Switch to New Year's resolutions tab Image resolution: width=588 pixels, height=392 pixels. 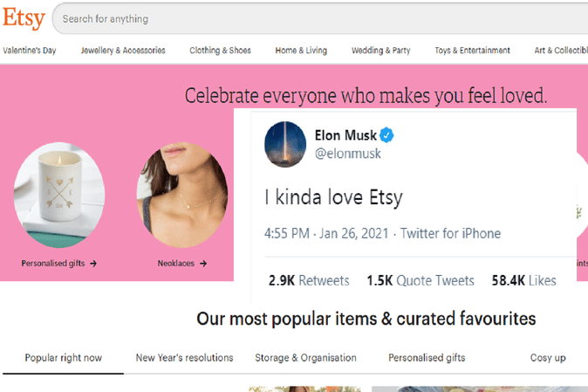(x=184, y=358)
